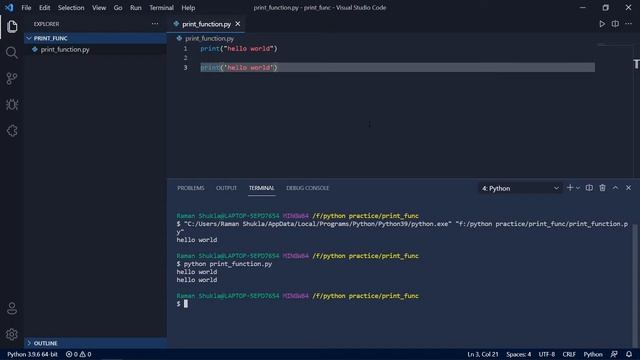Select the print_function.py editor tab
Viewport: 640px width, 360px height.
207,24
